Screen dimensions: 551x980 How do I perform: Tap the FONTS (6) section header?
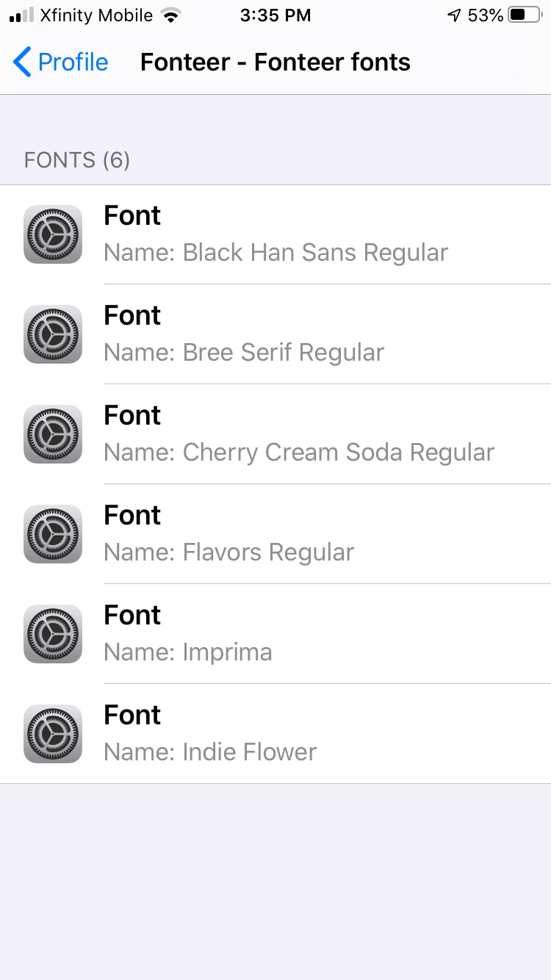pyautogui.click(x=77, y=160)
